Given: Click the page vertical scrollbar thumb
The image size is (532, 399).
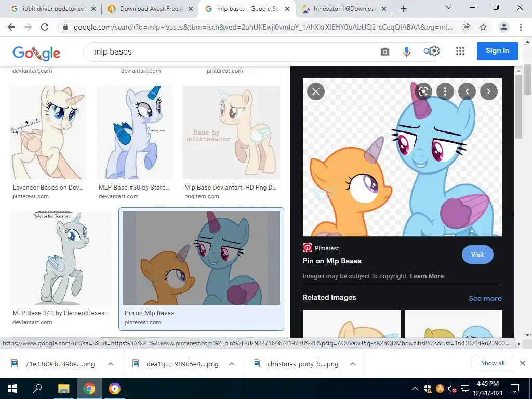Looking at the screenshot, I should point(528,79).
